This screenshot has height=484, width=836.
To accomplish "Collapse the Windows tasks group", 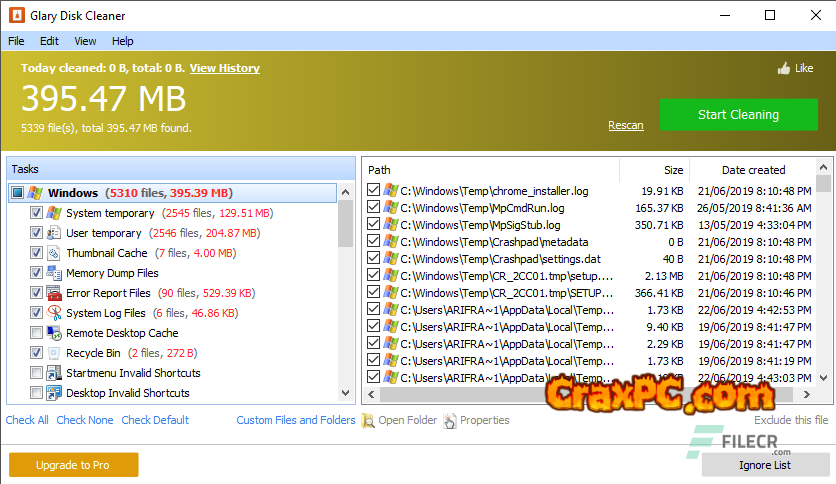I will 18,193.
